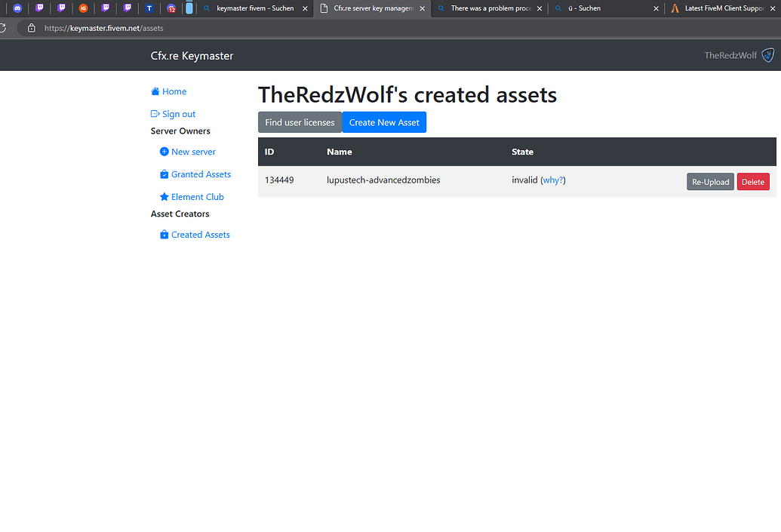
Task: Switch to Cfx.re server key management tab
Action: click(x=373, y=8)
